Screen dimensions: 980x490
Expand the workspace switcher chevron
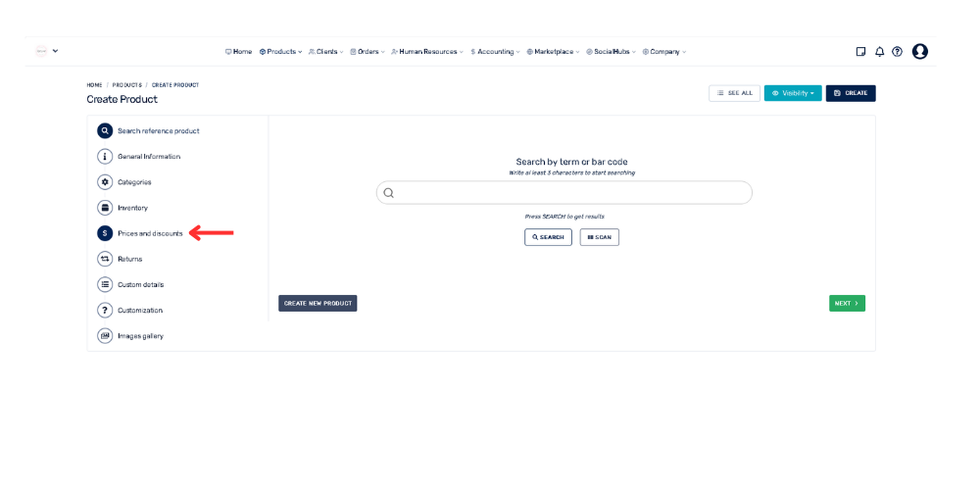pyautogui.click(x=55, y=51)
